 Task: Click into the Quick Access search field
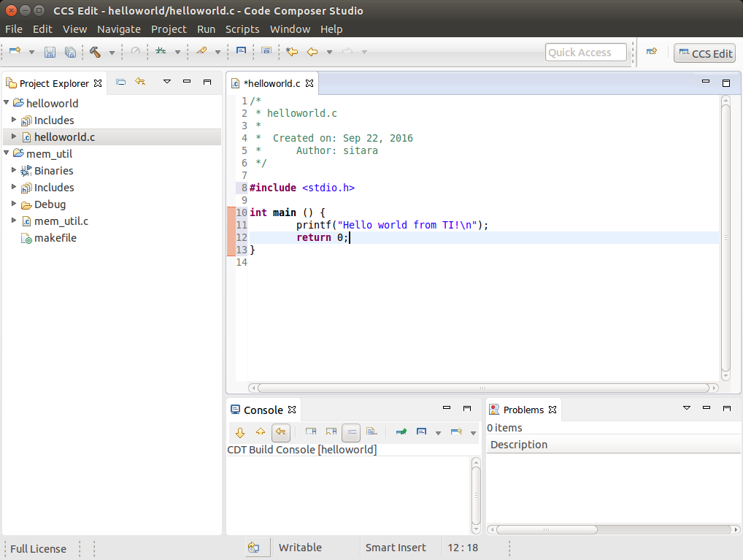pos(585,53)
